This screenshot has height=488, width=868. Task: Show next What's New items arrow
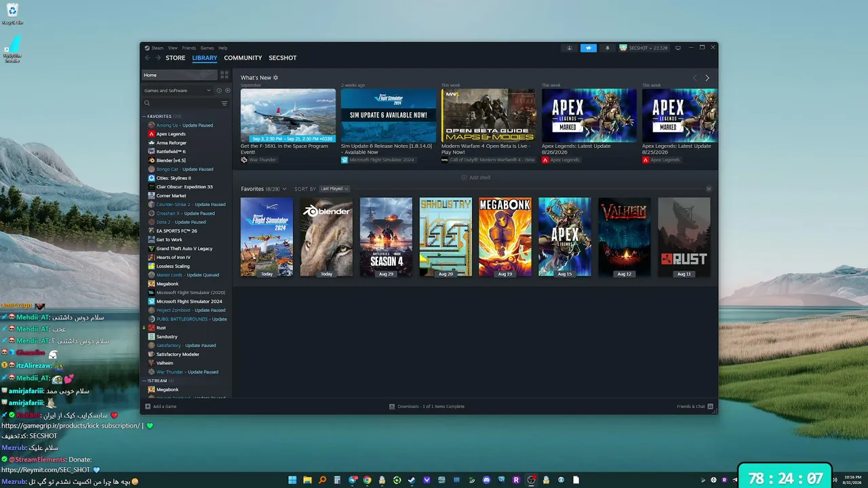pyautogui.click(x=707, y=78)
